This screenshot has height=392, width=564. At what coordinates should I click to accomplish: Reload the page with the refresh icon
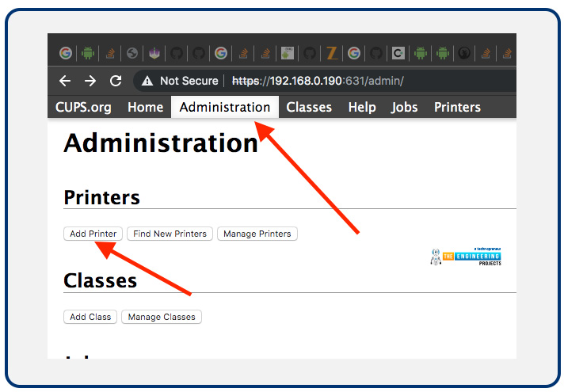pyautogui.click(x=116, y=81)
